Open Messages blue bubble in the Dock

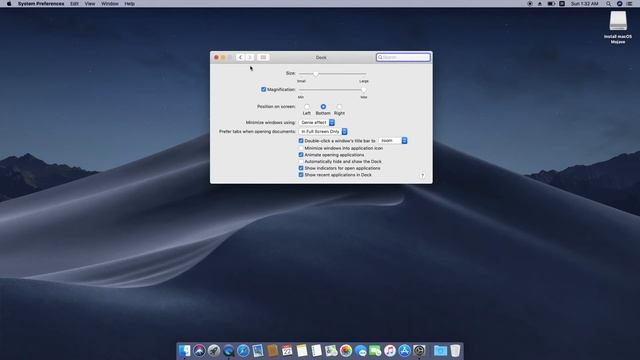361,351
